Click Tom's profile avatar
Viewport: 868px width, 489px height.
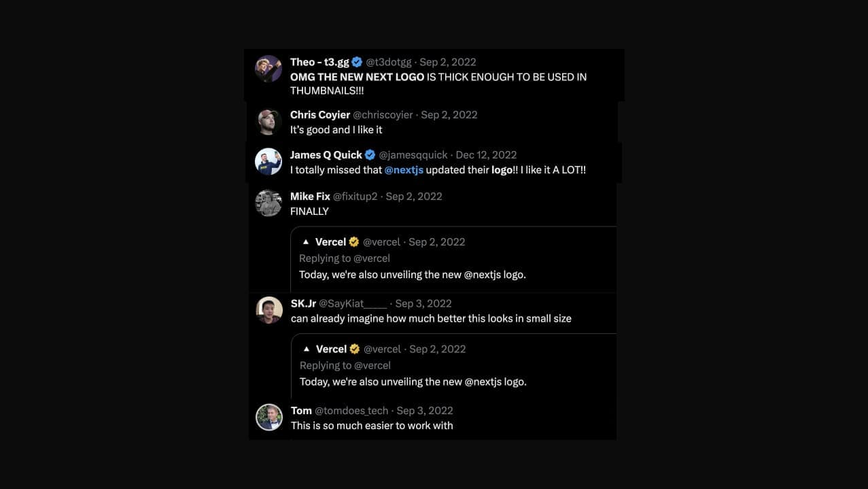(269, 417)
